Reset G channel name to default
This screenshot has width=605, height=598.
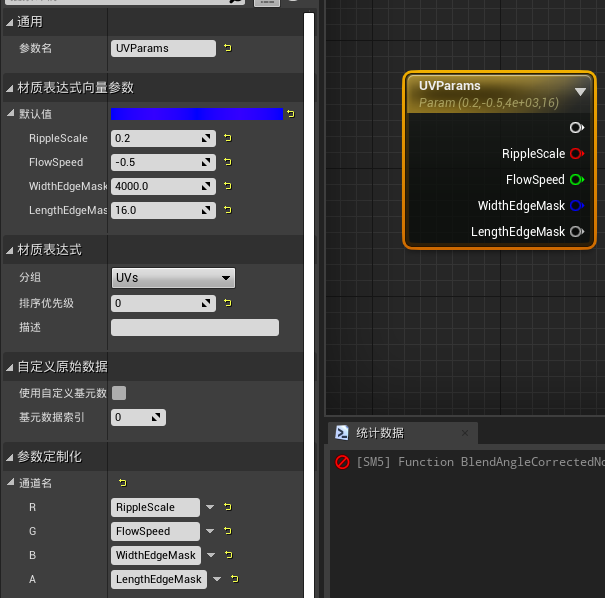[x=228, y=531]
